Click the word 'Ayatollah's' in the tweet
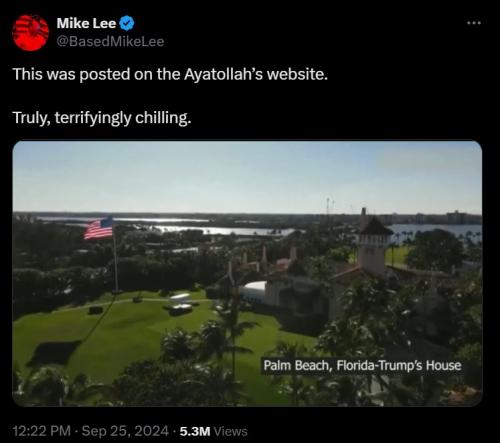Screen dimensions: 500x443 (224, 74)
